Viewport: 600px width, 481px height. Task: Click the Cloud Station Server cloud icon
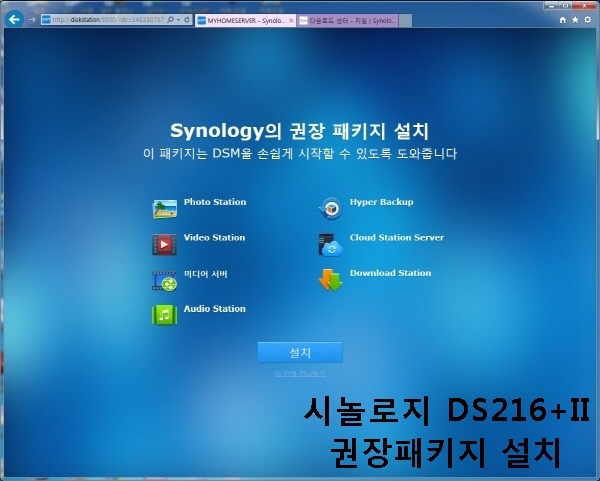click(x=330, y=245)
